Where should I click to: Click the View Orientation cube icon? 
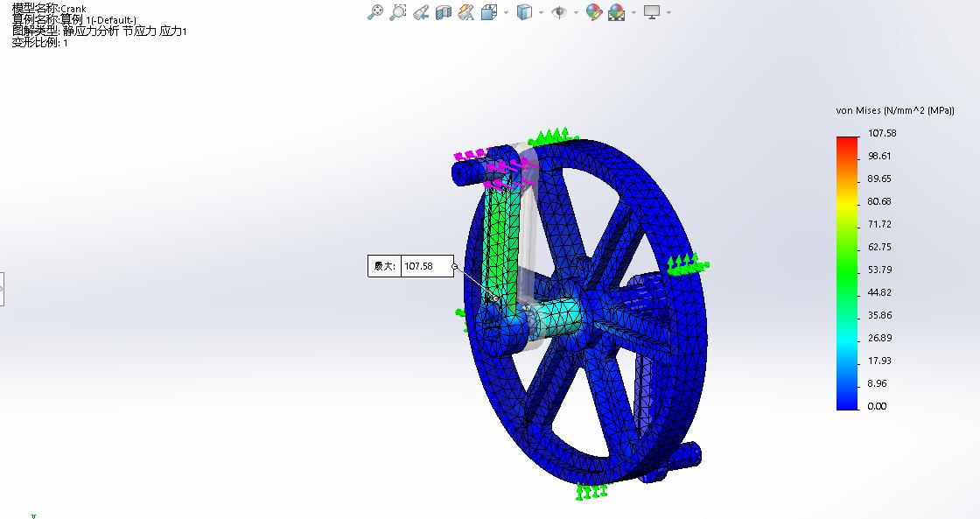coord(487,12)
